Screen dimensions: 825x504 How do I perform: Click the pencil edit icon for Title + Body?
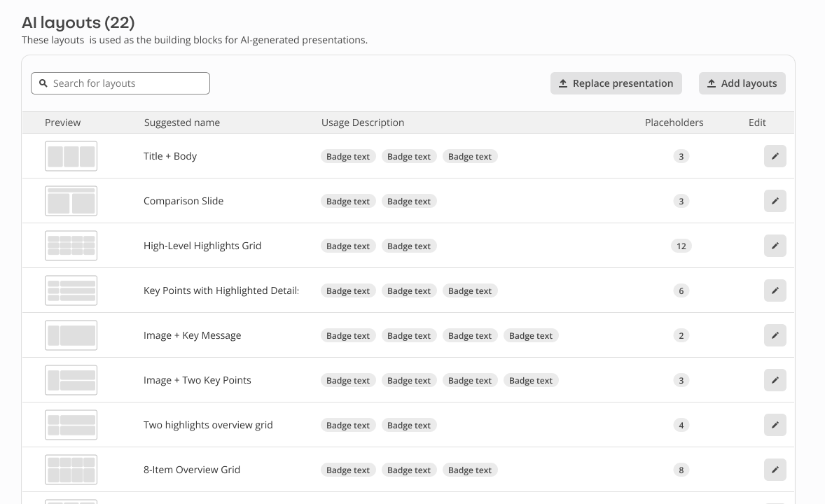click(x=775, y=156)
